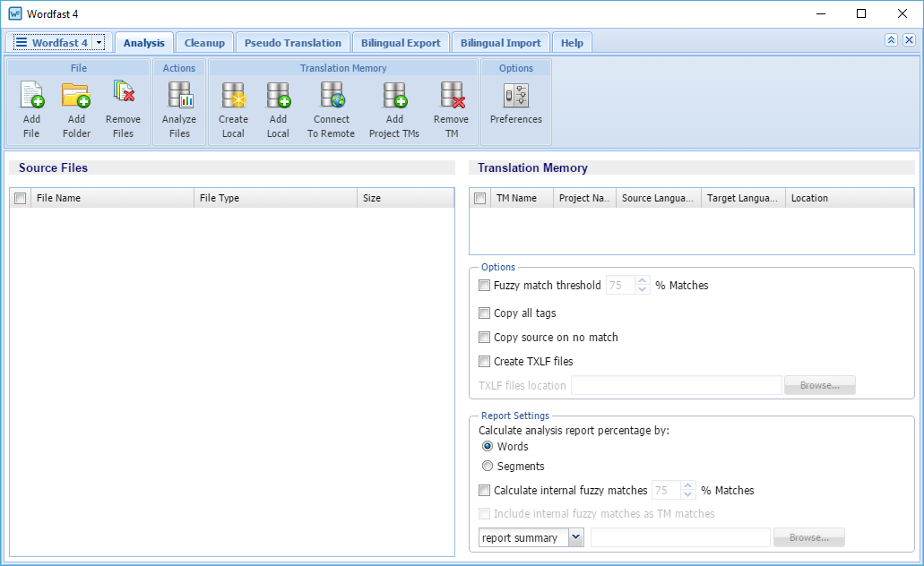This screenshot has width=924, height=566.
Task: Open the Bilingual Import tab
Action: point(501,43)
